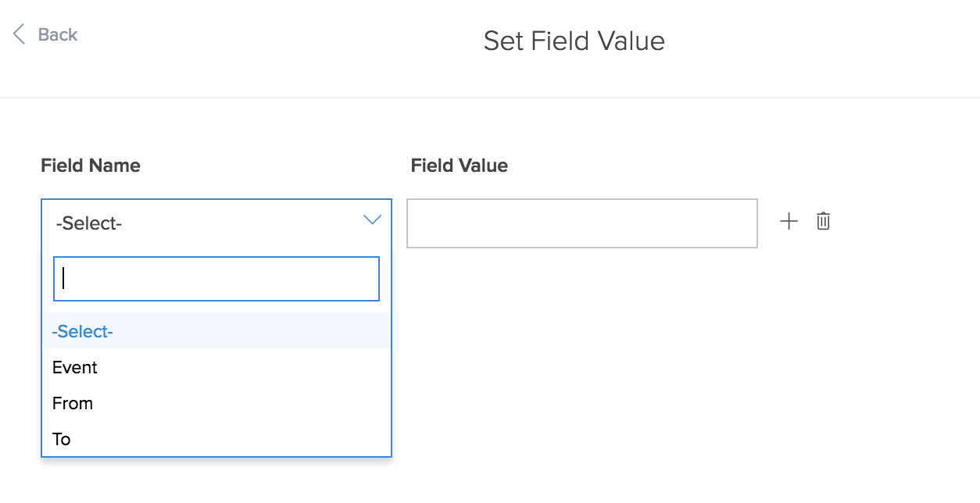Go back via the Back link text
Screen dimensions: 980x503
pos(58,34)
